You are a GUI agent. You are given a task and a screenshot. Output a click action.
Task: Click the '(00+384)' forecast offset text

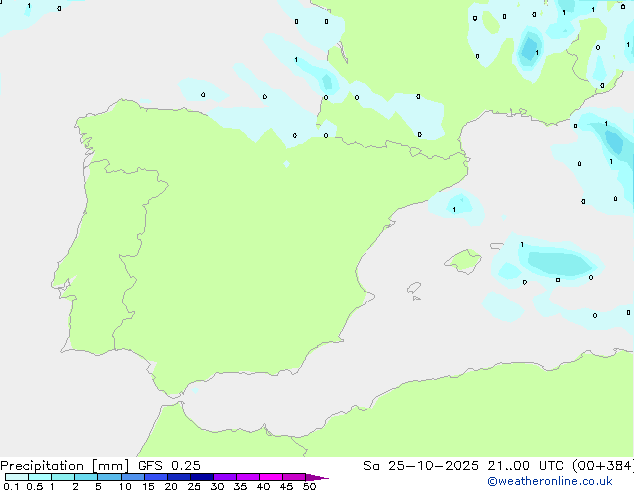[603, 466]
